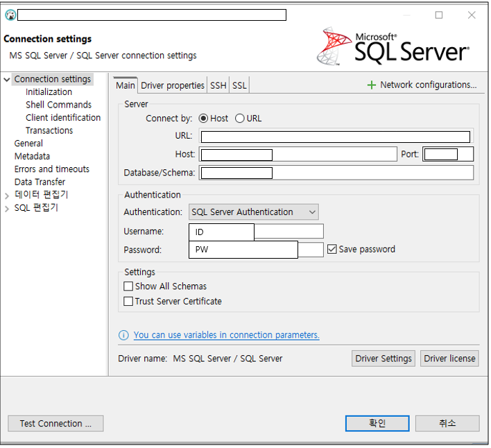Enable Trust Server Certificate checkbox

128,301
